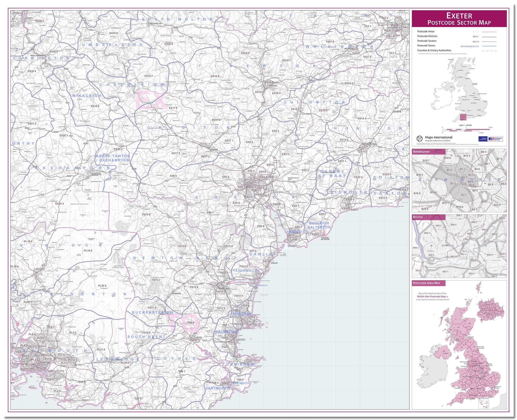Click the blue 'BRIXHAM' town label
The image size is (517, 420).
click(x=242, y=364)
